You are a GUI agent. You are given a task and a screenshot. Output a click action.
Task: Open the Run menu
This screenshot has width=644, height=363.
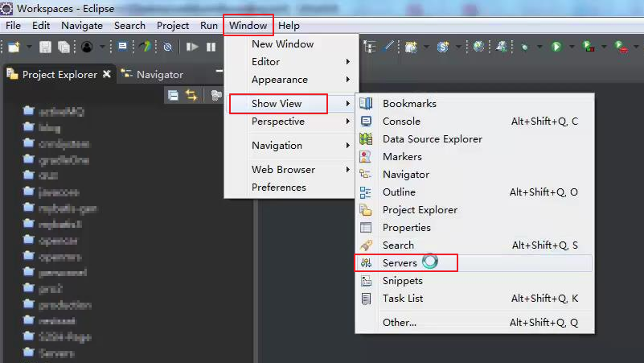[209, 26]
